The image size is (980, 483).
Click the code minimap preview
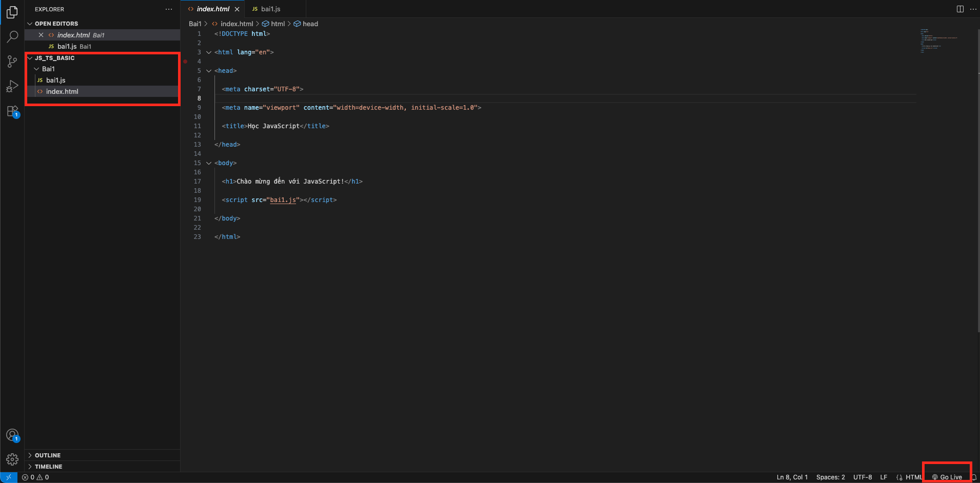[x=938, y=41]
